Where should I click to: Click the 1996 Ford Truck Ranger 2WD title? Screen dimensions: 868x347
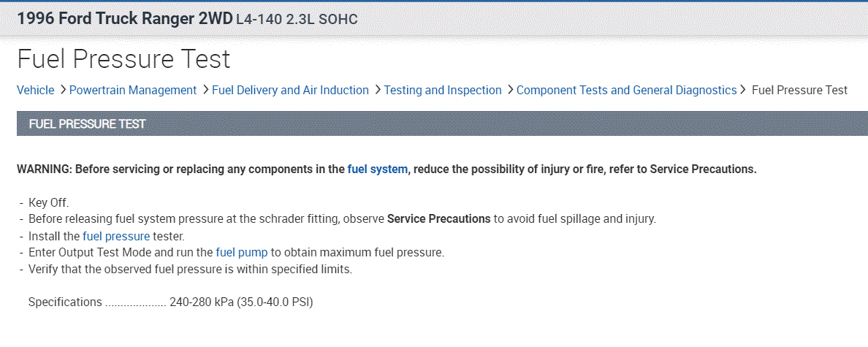(x=124, y=19)
